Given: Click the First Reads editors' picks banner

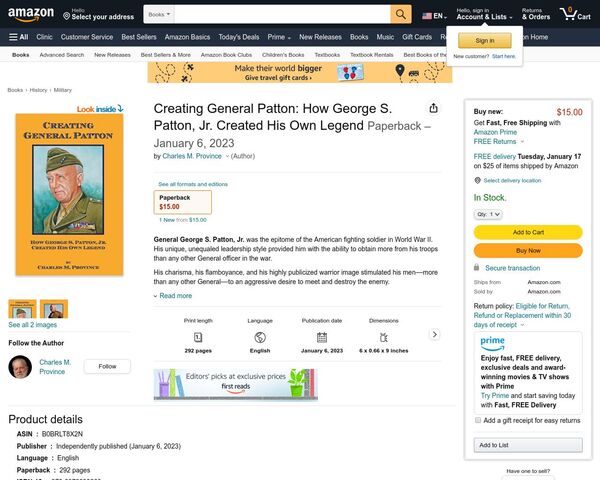Looking at the screenshot, I should click(x=235, y=384).
